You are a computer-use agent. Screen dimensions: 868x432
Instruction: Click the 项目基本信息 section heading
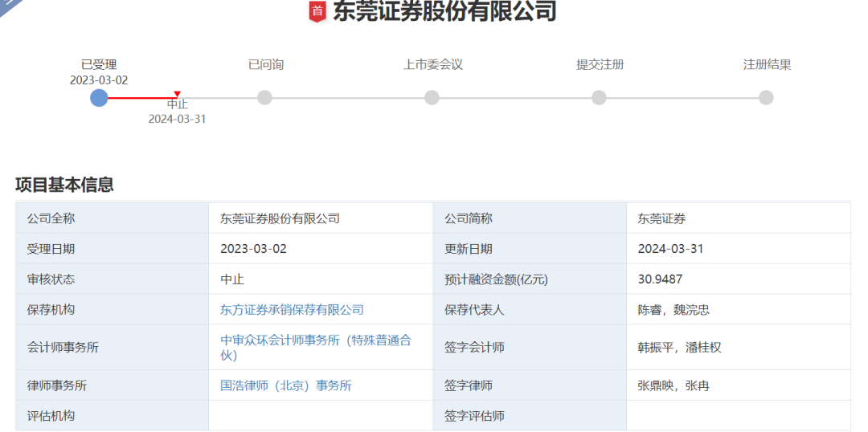tap(64, 184)
